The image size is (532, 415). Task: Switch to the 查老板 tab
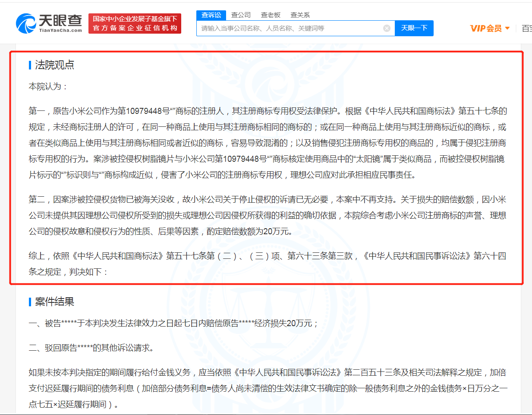(x=271, y=15)
